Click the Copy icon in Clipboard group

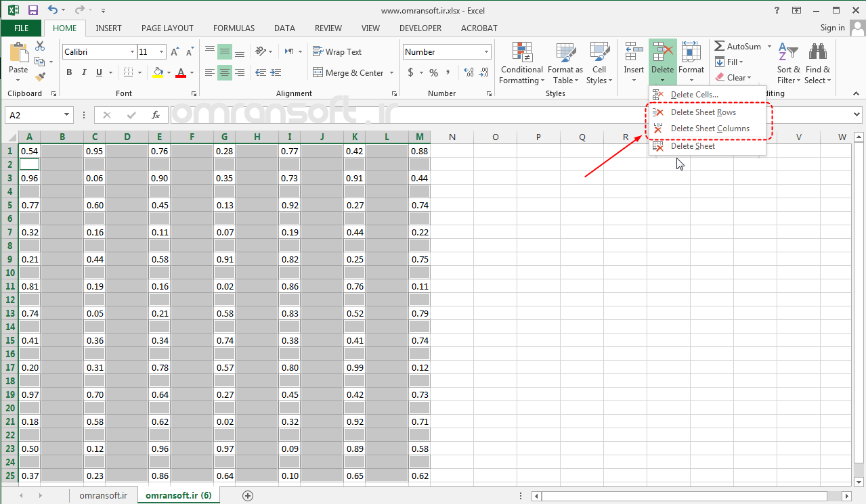(39, 62)
